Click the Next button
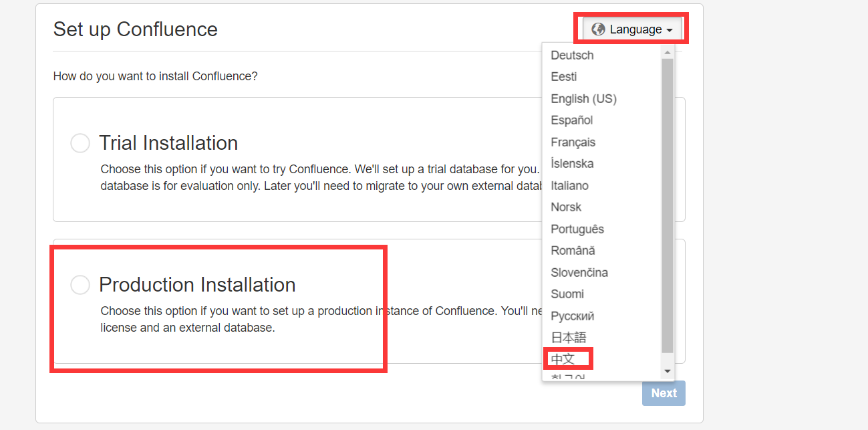868x430 pixels. pos(664,393)
